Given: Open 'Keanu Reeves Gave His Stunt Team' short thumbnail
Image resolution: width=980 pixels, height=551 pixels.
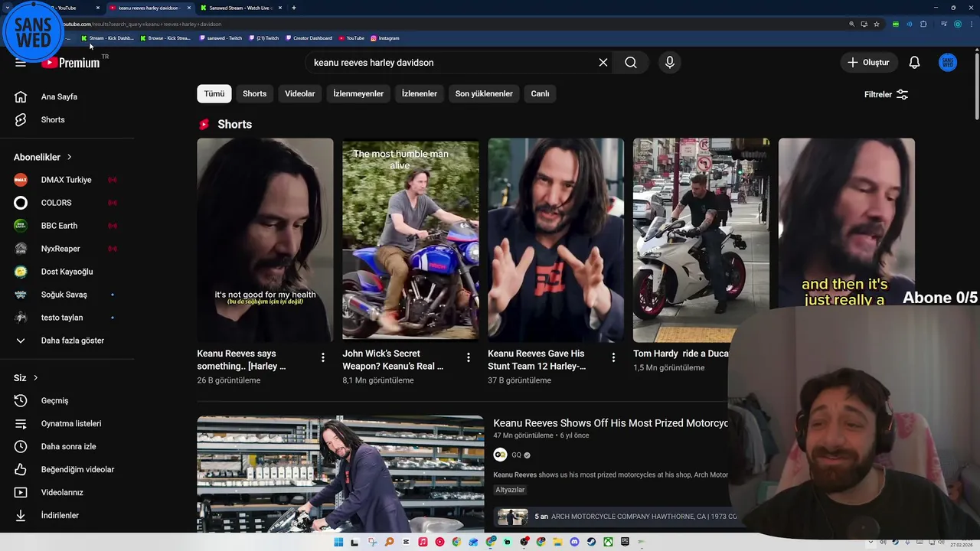Looking at the screenshot, I should (556, 240).
